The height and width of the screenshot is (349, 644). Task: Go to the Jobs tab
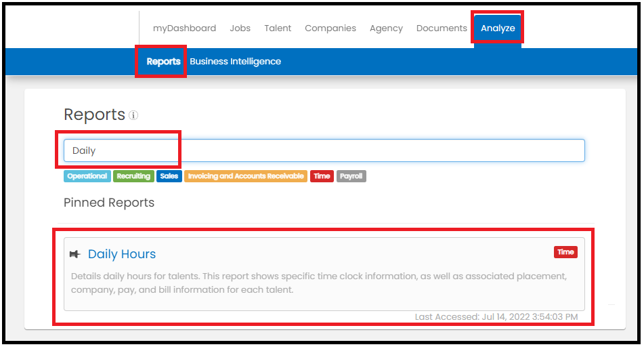point(240,28)
